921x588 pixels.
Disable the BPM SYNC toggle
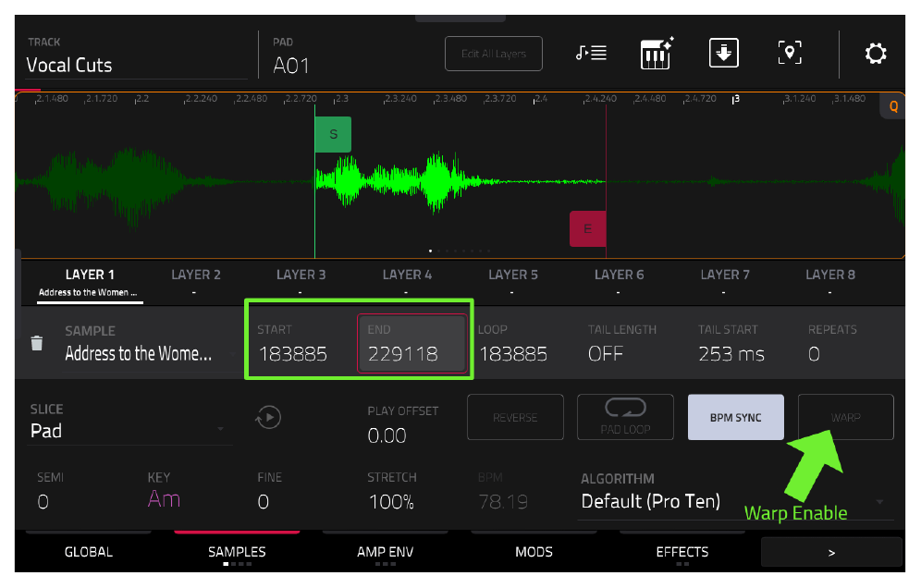click(x=736, y=418)
